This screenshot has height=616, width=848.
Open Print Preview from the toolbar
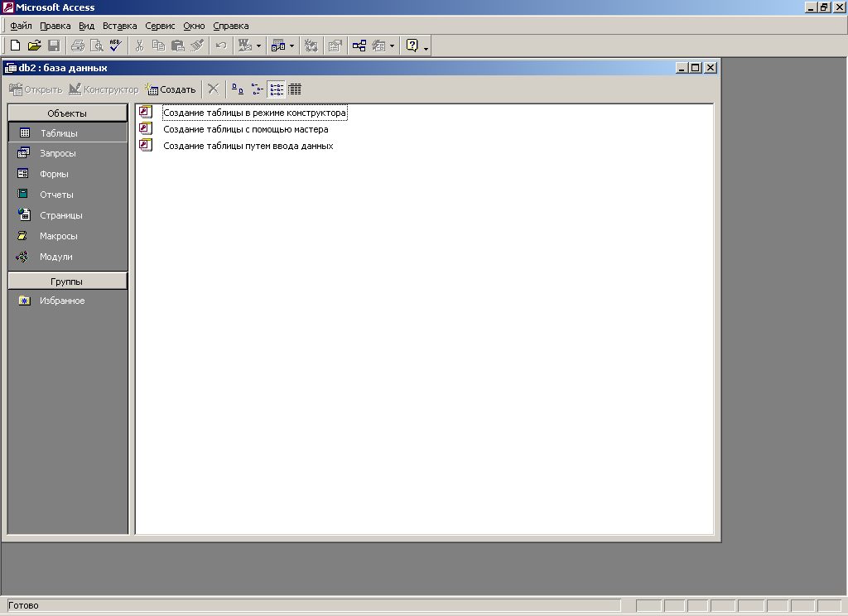coord(97,46)
